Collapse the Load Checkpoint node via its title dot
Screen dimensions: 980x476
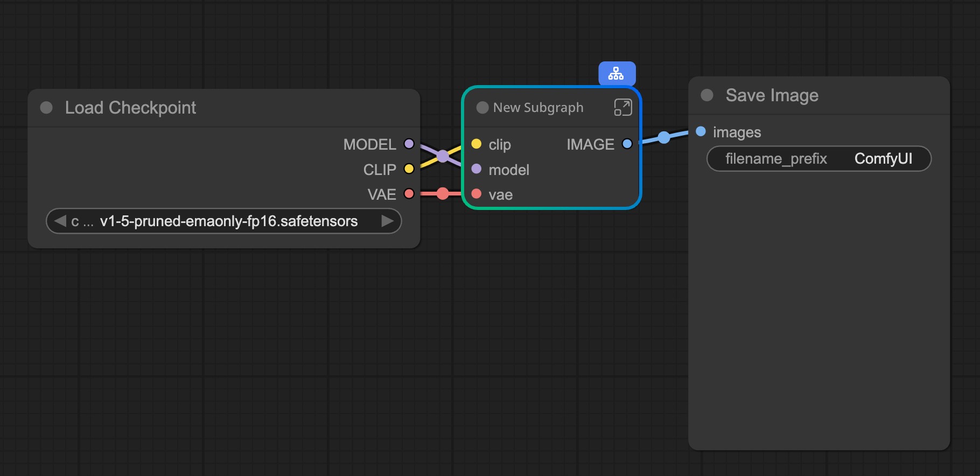[47, 108]
